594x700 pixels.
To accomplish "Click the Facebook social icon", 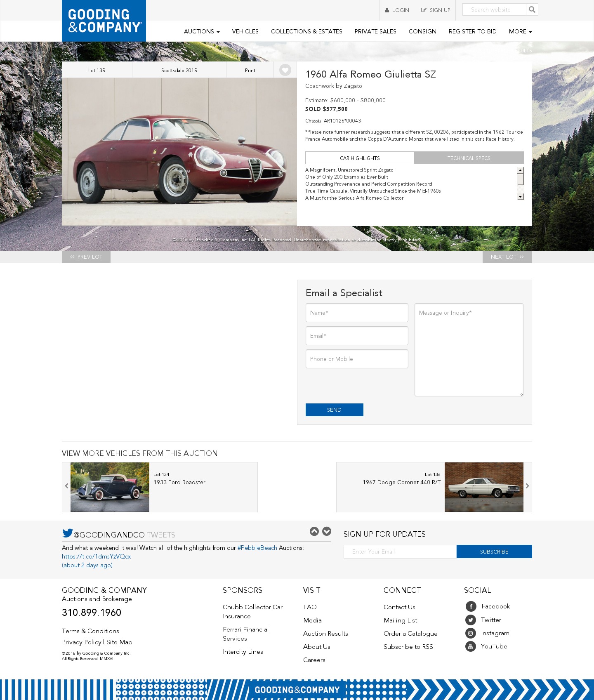I will coord(471,606).
